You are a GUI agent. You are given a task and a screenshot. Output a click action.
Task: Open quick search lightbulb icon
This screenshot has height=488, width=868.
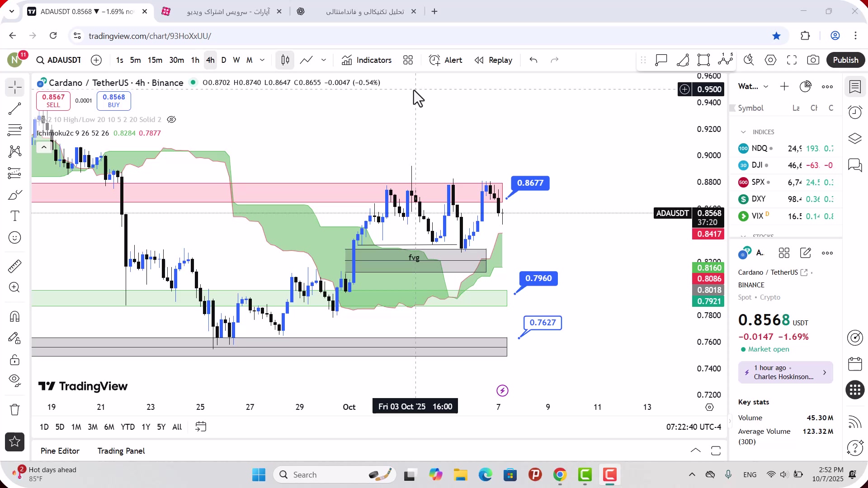[749, 60]
